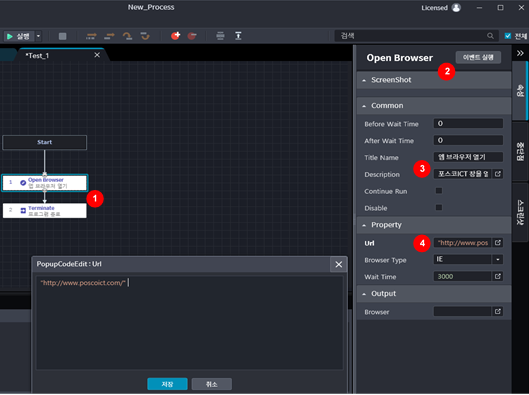
Task: Remove breakpoints with the red circle icon
Action: (192, 36)
